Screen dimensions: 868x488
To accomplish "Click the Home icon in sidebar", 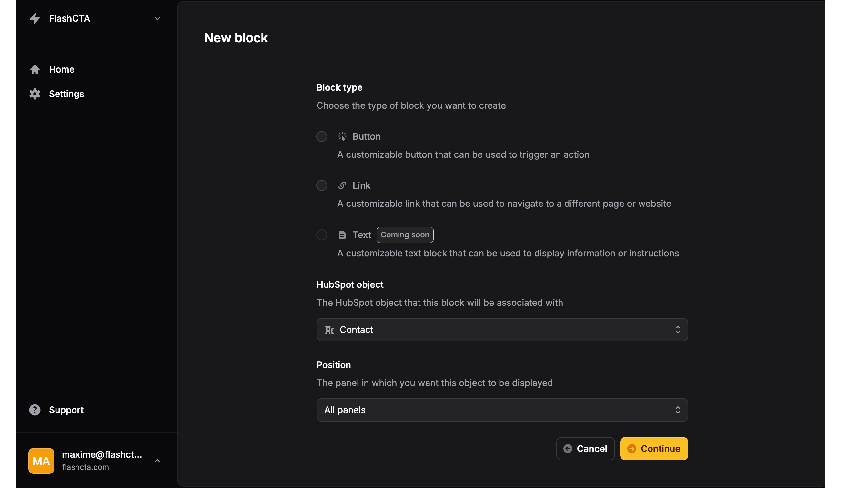I will pyautogui.click(x=35, y=69).
